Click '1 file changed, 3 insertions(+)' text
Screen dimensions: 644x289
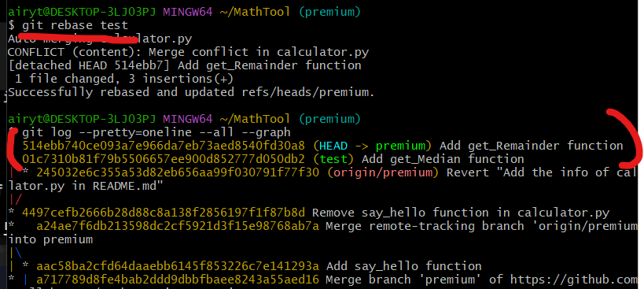[x=124, y=79]
